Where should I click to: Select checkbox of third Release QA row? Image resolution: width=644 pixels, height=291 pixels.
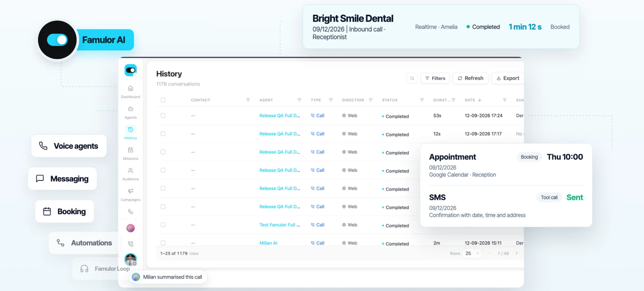click(163, 152)
